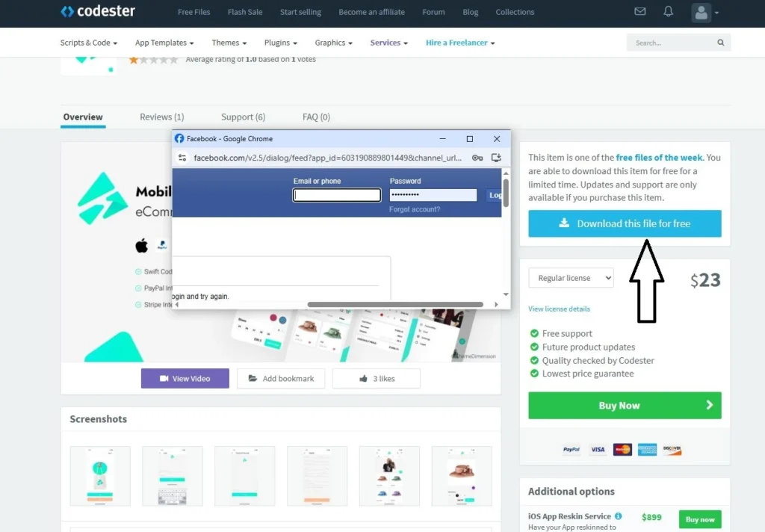Click the password key icon in popup address bar

pos(477,158)
